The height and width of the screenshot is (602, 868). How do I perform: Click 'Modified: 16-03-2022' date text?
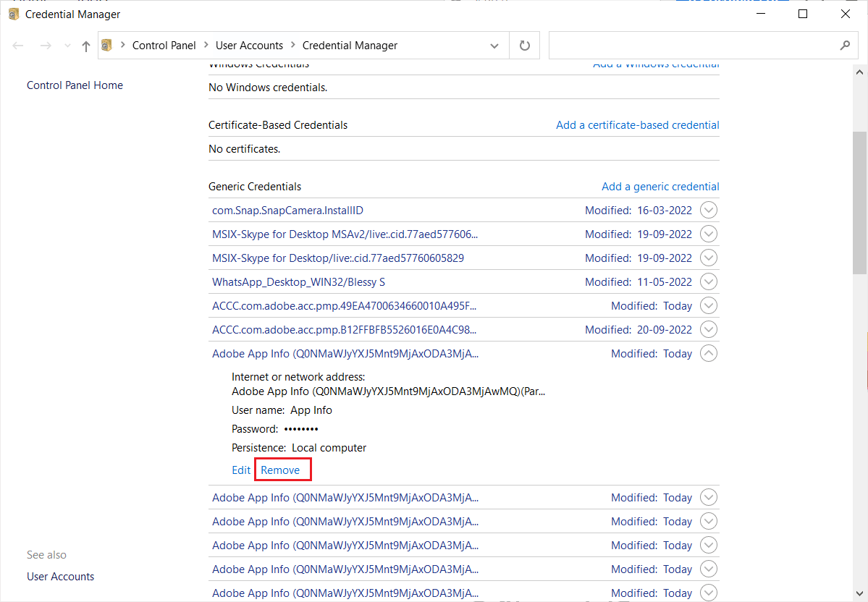click(x=639, y=211)
